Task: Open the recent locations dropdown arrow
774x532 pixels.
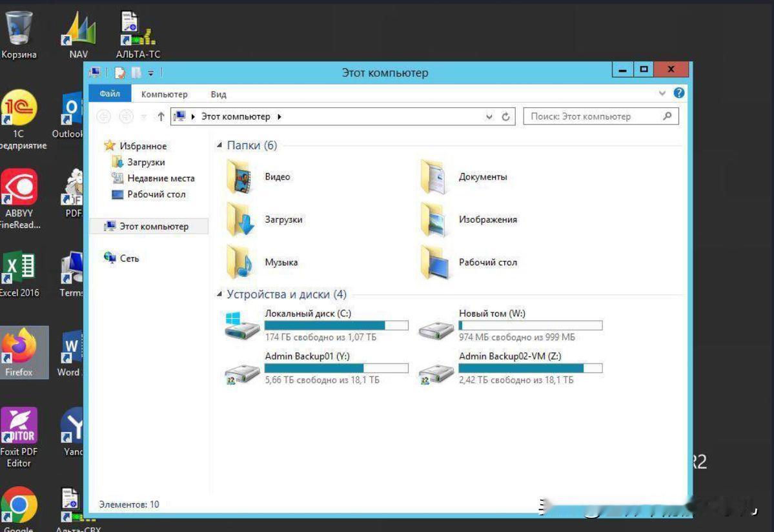Action: point(144,117)
